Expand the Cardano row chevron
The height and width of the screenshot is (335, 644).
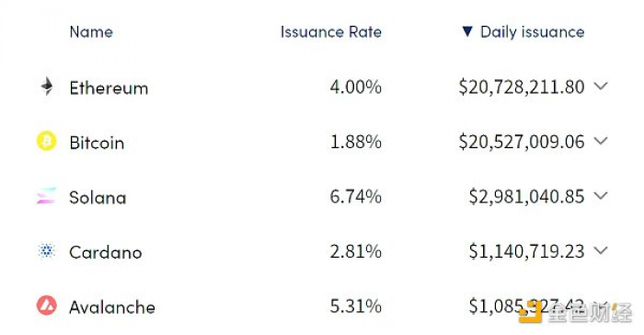click(x=601, y=250)
